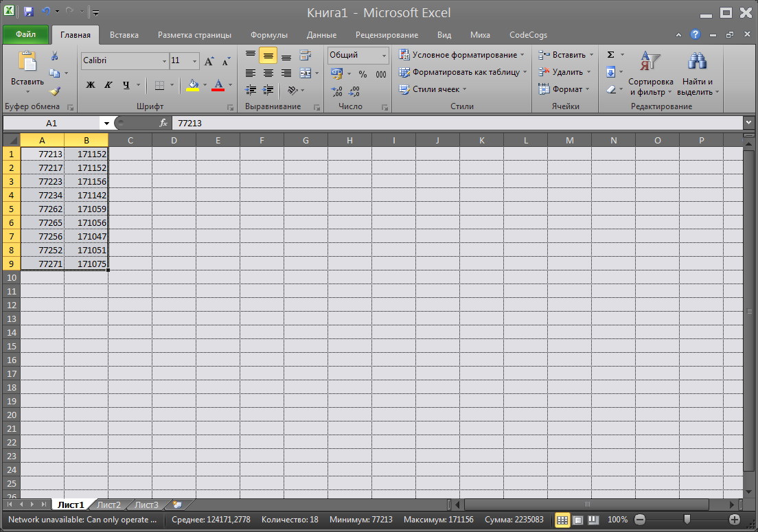Click the Increase Font Size icon

(x=209, y=61)
